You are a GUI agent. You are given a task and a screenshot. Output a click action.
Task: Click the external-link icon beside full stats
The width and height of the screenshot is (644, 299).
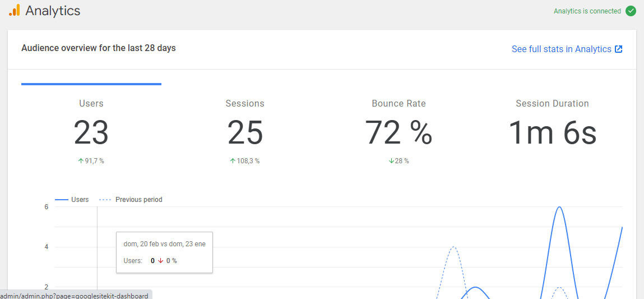point(619,49)
